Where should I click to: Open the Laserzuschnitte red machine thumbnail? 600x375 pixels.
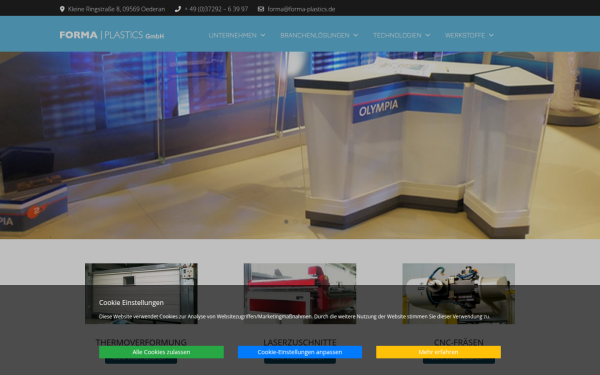coord(300,293)
